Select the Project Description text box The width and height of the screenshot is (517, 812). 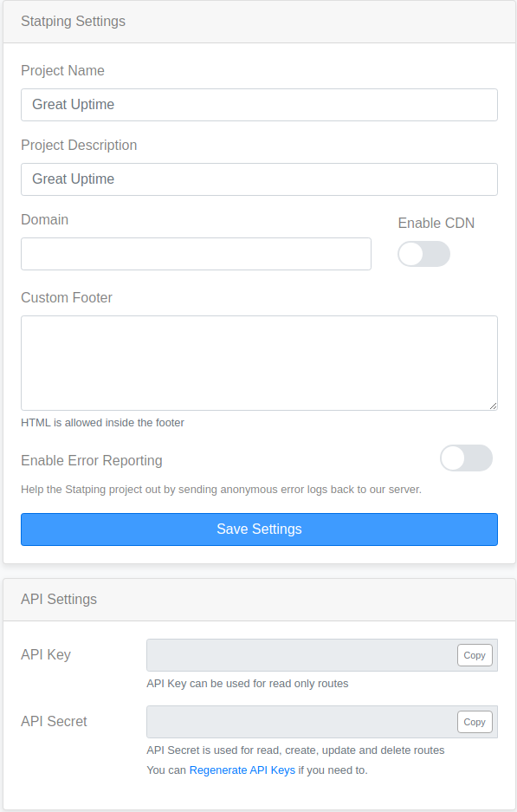pyautogui.click(x=258, y=179)
